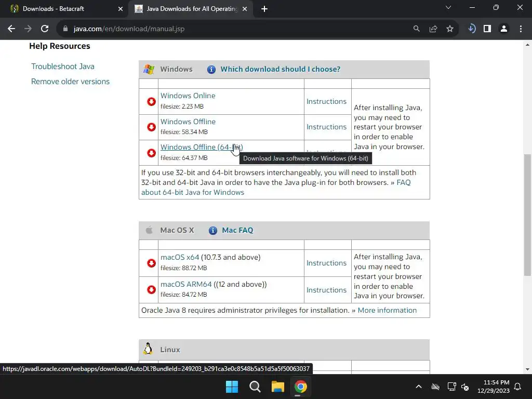Click the red download icon for macOS x64
Screen dimensions: 532x399
(x=151, y=263)
